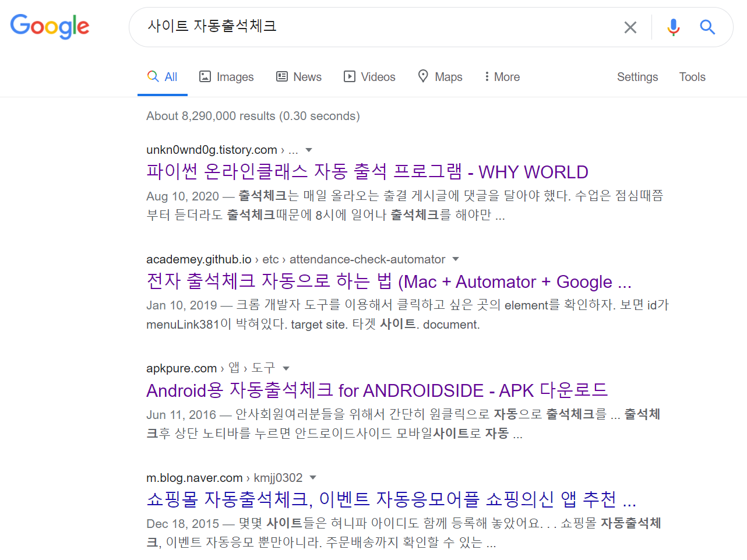The width and height of the screenshot is (747, 560).
Task: Click the unkn0wnd0g.tistory.com URL text
Action: pyautogui.click(x=212, y=150)
